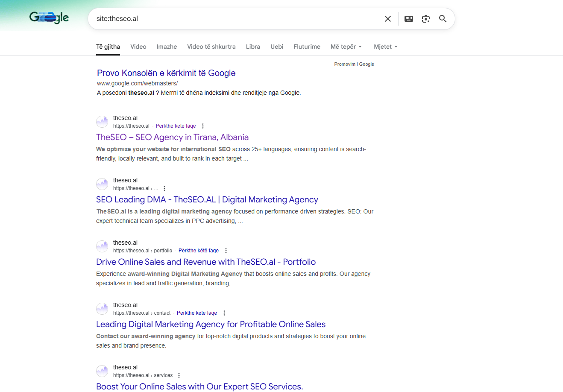Open three-dot menu for TheSEO homepage result

click(x=203, y=126)
